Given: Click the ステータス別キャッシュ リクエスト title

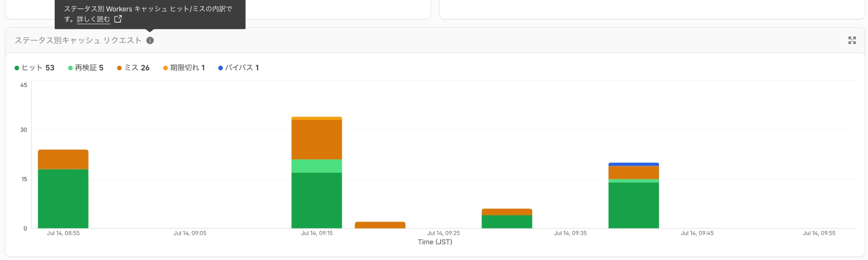Looking at the screenshot, I should pyautogui.click(x=78, y=40).
